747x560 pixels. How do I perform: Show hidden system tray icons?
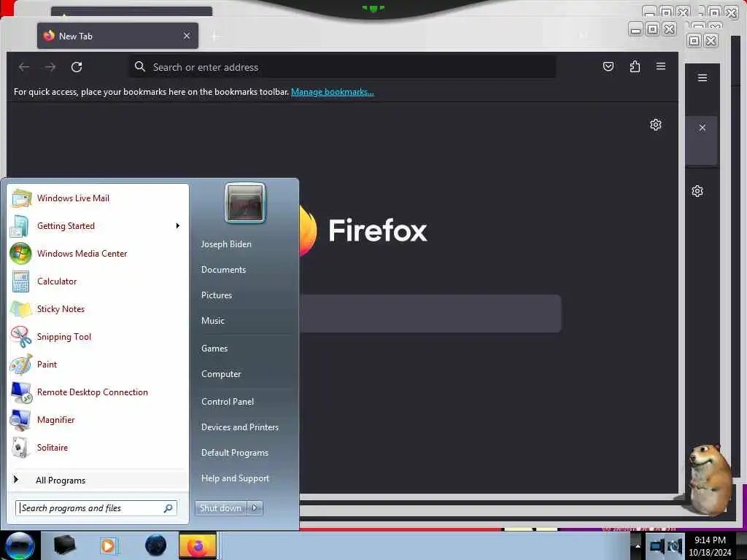click(x=638, y=546)
